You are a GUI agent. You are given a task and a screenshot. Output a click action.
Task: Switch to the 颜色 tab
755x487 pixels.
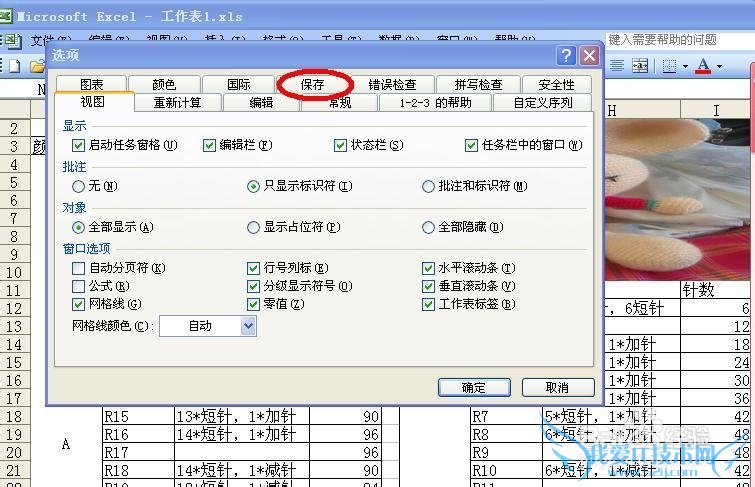[x=164, y=84]
